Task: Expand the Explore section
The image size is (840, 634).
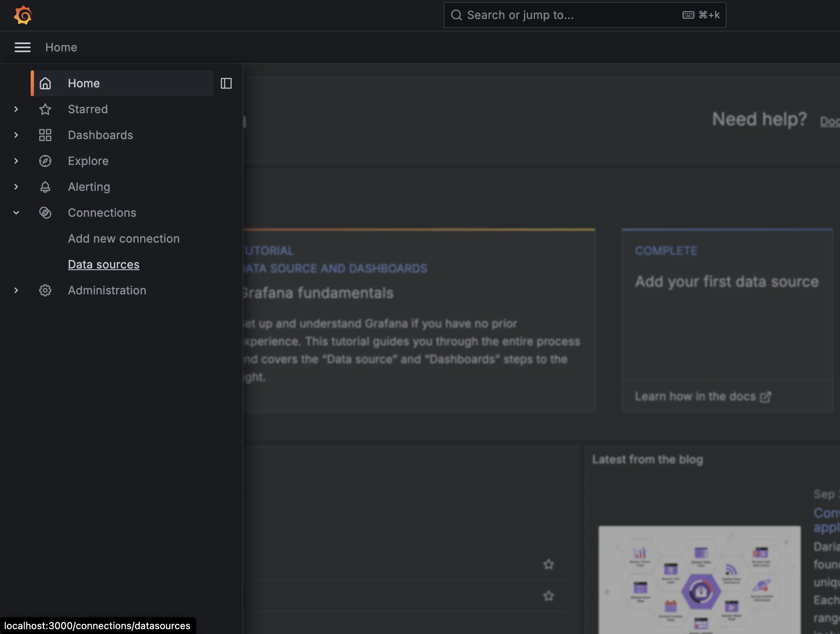Action: tap(16, 161)
